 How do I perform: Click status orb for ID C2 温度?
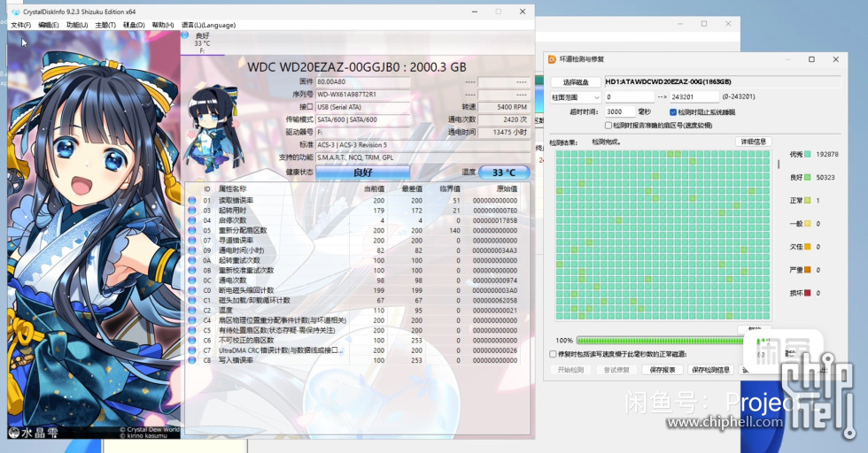point(192,311)
